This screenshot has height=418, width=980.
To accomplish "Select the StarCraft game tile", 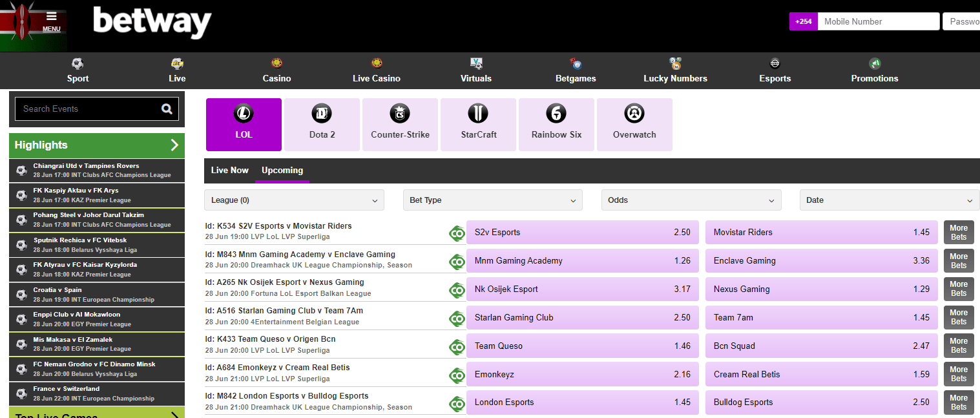I will pos(478,124).
